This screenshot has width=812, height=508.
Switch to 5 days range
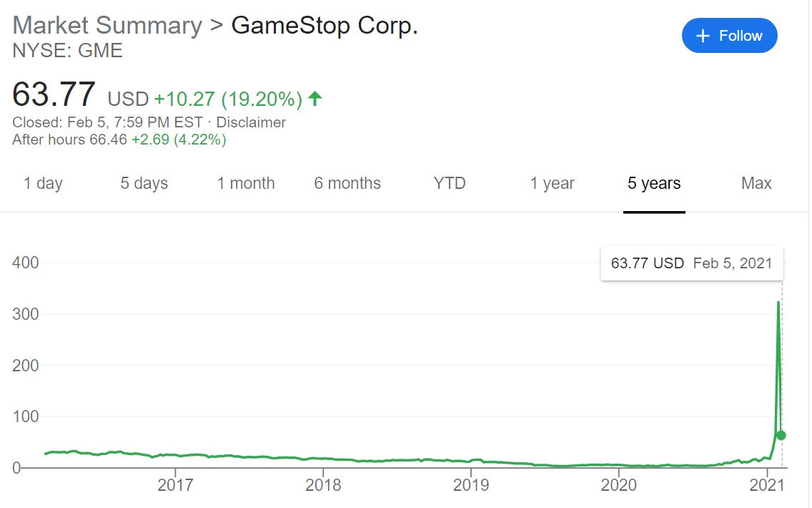pos(144,183)
